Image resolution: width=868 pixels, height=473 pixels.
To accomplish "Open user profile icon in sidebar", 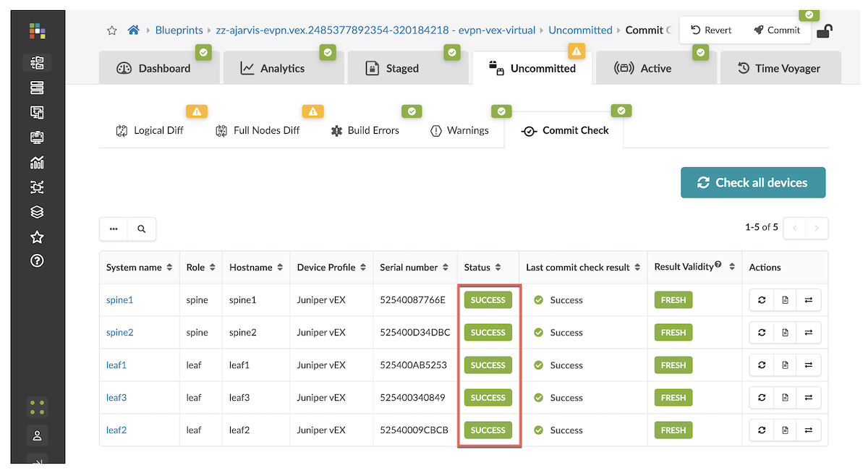I will coord(37,436).
